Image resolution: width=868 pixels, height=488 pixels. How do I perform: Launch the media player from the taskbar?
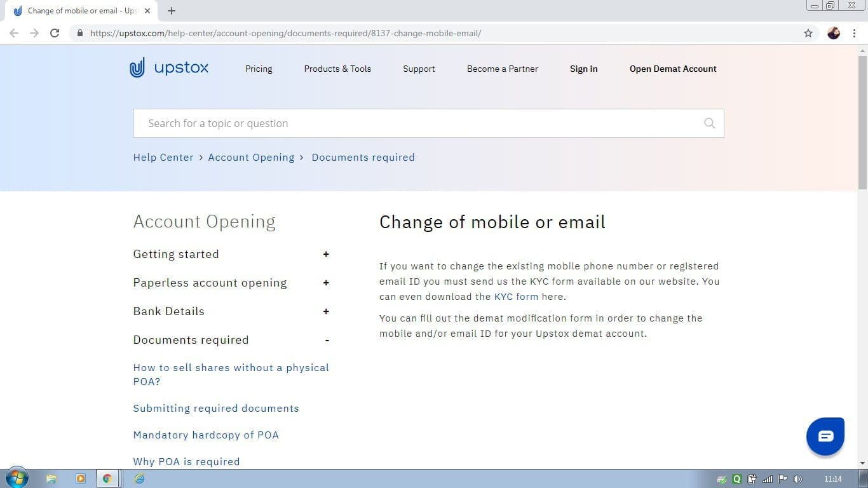[x=81, y=479]
